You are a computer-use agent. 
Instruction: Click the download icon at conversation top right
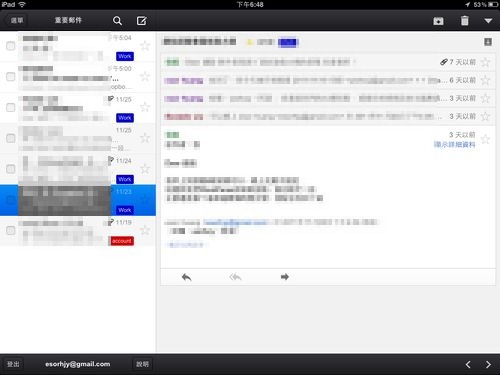pos(488,42)
